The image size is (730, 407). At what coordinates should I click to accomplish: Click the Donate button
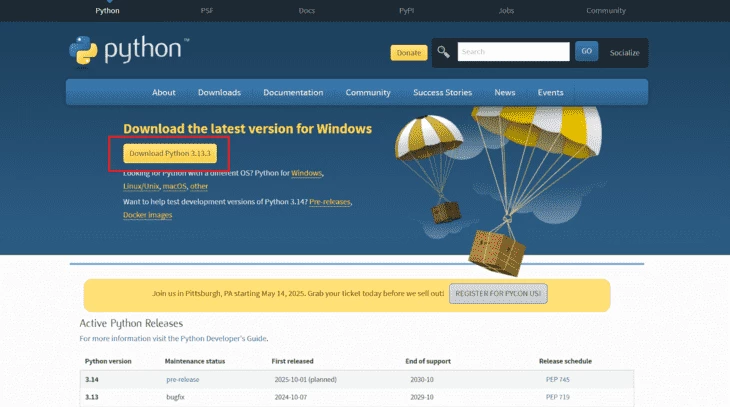pos(409,53)
